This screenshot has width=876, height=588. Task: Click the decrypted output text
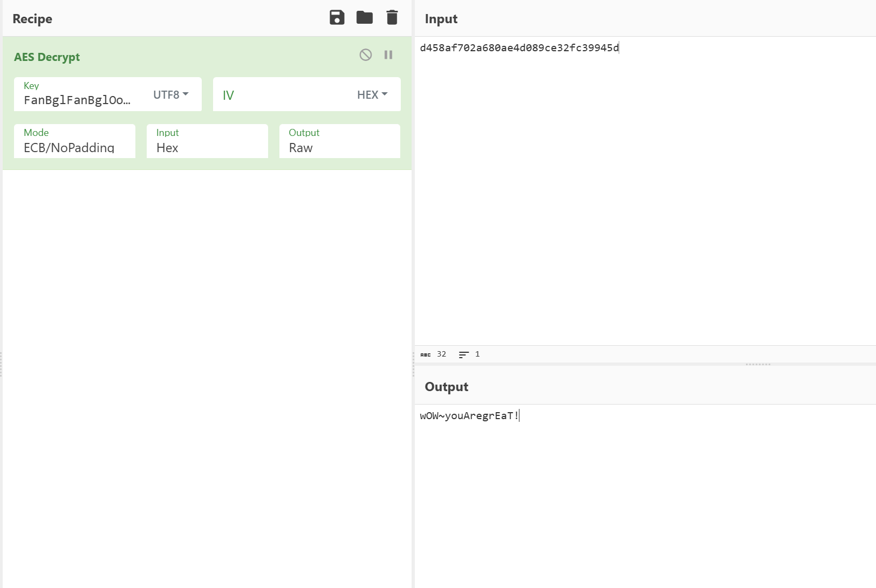click(469, 416)
